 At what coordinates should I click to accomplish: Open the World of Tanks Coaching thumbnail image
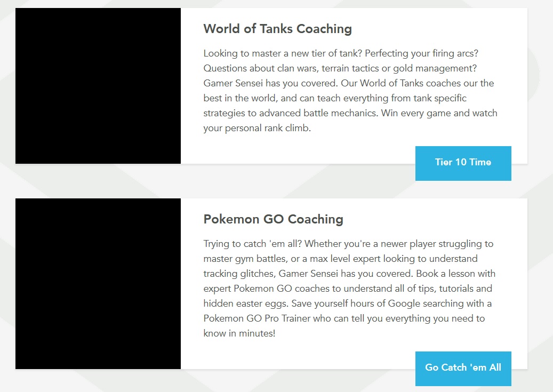[98, 86]
